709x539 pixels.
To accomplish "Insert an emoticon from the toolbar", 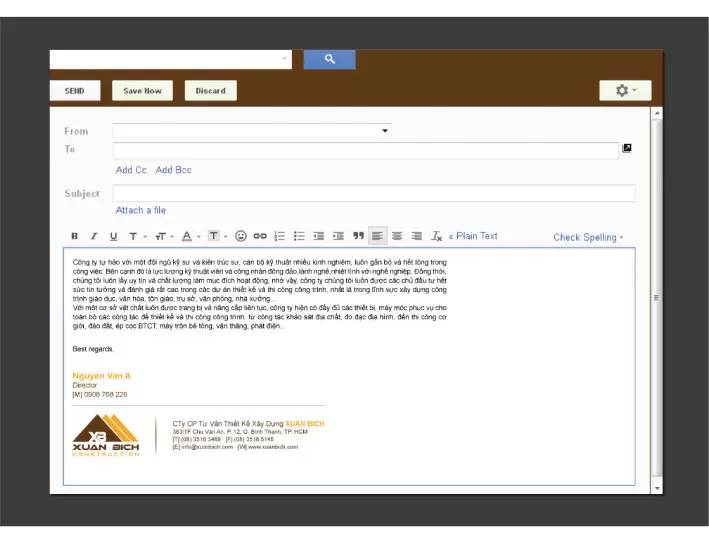I will click(x=240, y=237).
